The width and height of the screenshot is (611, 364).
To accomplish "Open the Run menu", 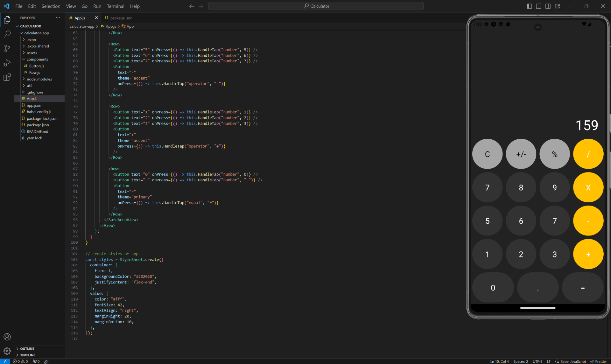I will (97, 6).
